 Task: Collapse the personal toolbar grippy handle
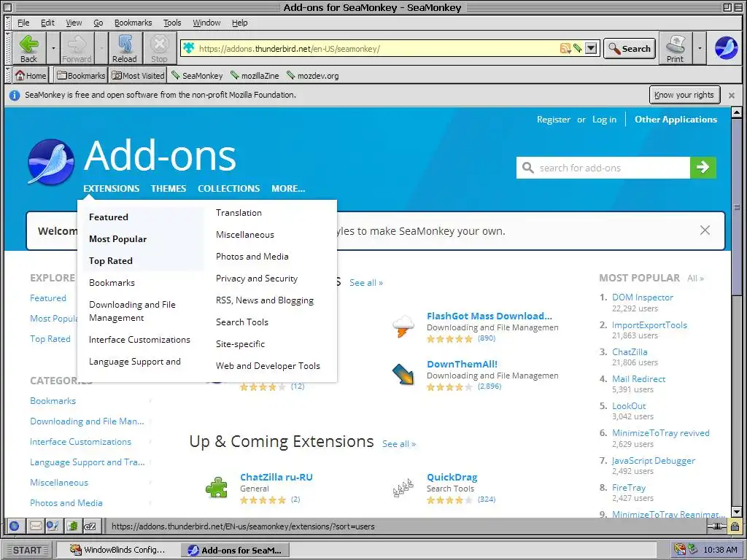(8, 75)
